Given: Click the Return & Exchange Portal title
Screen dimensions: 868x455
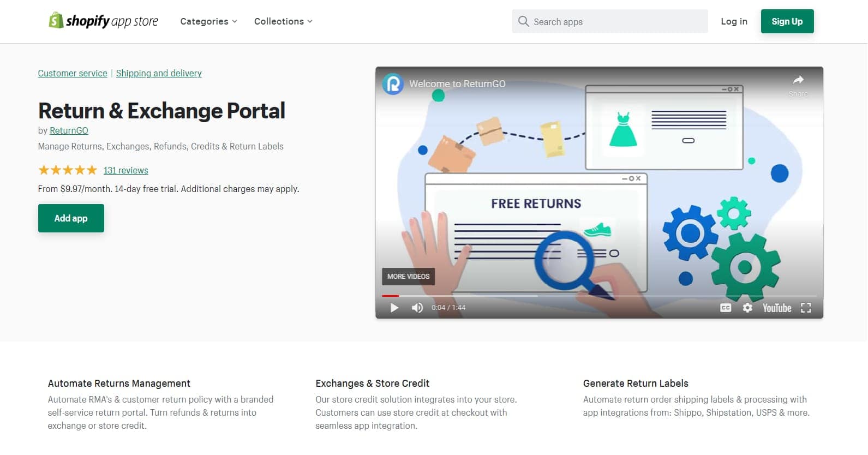Looking at the screenshot, I should (x=161, y=111).
